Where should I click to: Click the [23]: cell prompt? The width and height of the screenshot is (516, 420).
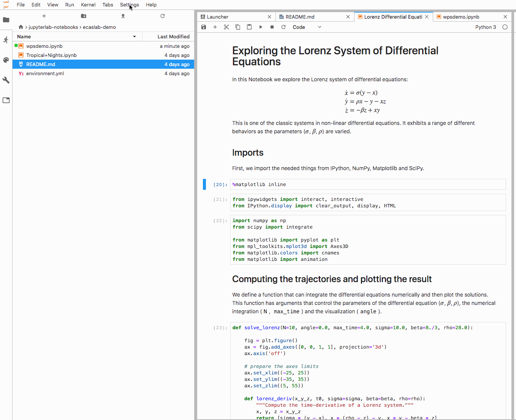220,328
